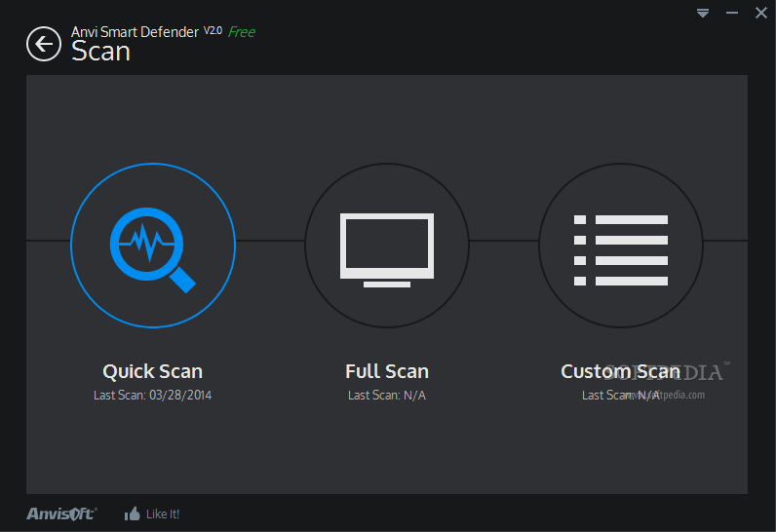Click the Like It! text link
776x532 pixels.
pyautogui.click(x=163, y=514)
